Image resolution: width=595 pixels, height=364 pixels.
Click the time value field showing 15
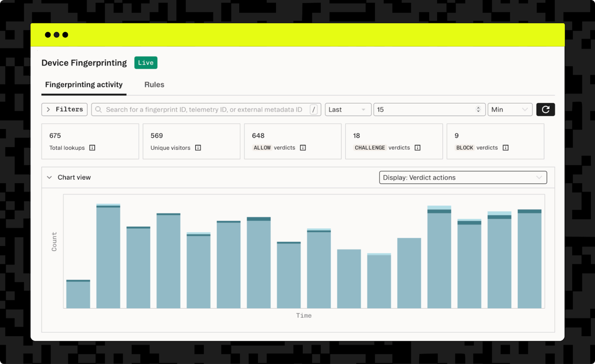point(429,110)
